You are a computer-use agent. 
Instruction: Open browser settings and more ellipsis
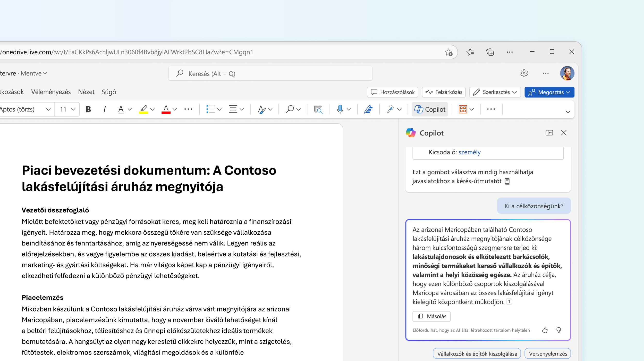tap(510, 52)
